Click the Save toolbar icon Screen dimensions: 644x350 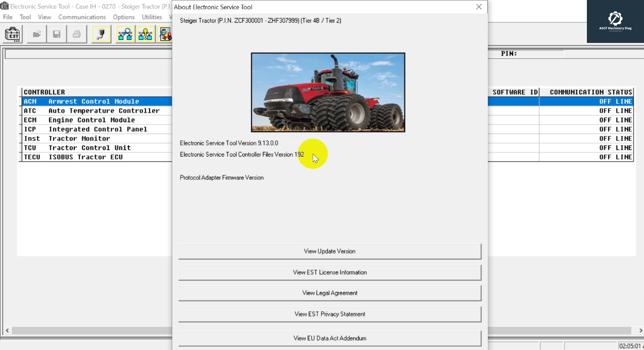pyautogui.click(x=57, y=34)
